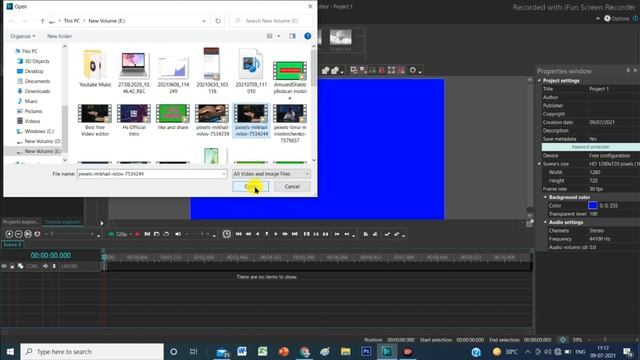The height and width of the screenshot is (360, 640).
Task: Open the File name history dropdown arrow
Action: point(224,174)
